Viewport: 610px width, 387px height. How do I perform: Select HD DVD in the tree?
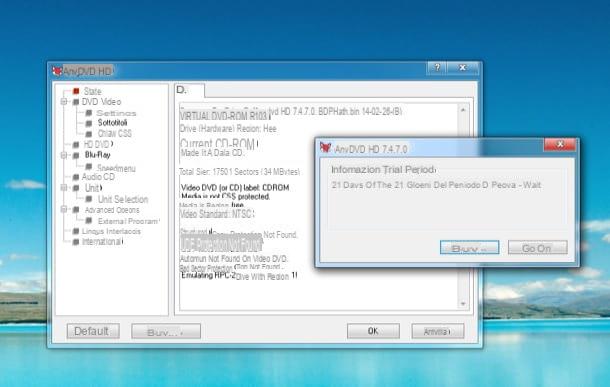point(98,144)
